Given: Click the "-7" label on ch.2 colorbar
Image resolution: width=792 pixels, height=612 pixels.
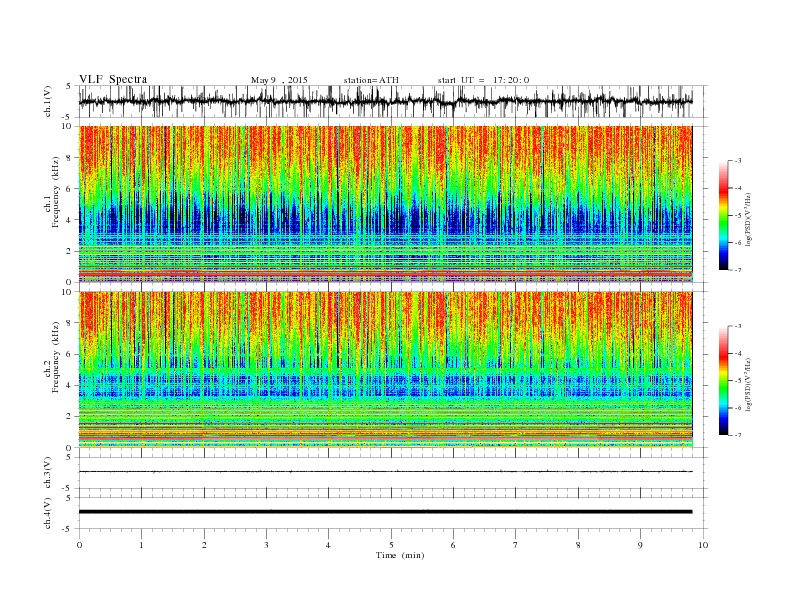Looking at the screenshot, I should [738, 435].
